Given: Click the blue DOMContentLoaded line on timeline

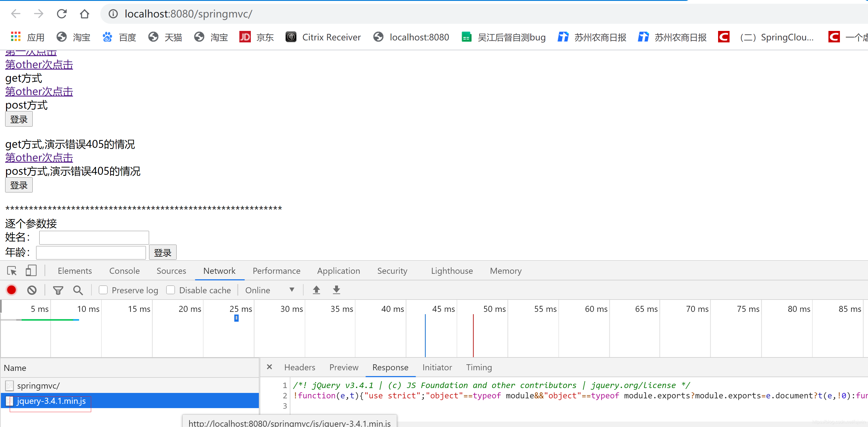Looking at the screenshot, I should pos(425,335).
